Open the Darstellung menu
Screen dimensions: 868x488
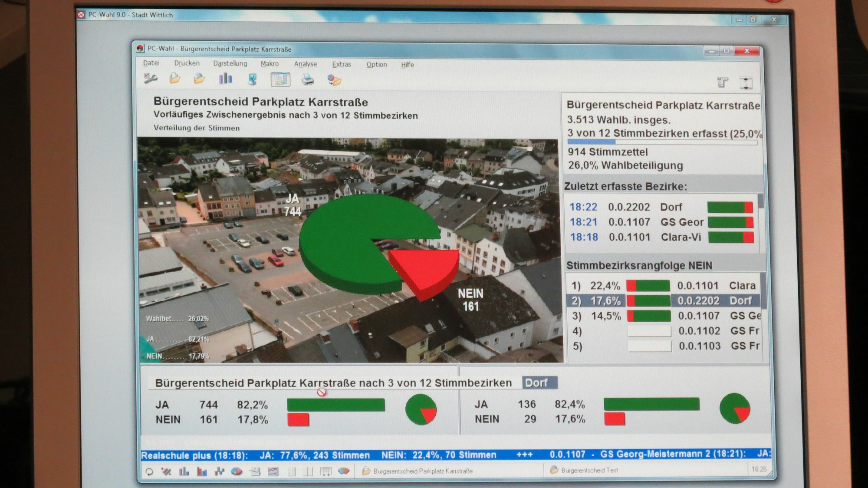coord(230,63)
